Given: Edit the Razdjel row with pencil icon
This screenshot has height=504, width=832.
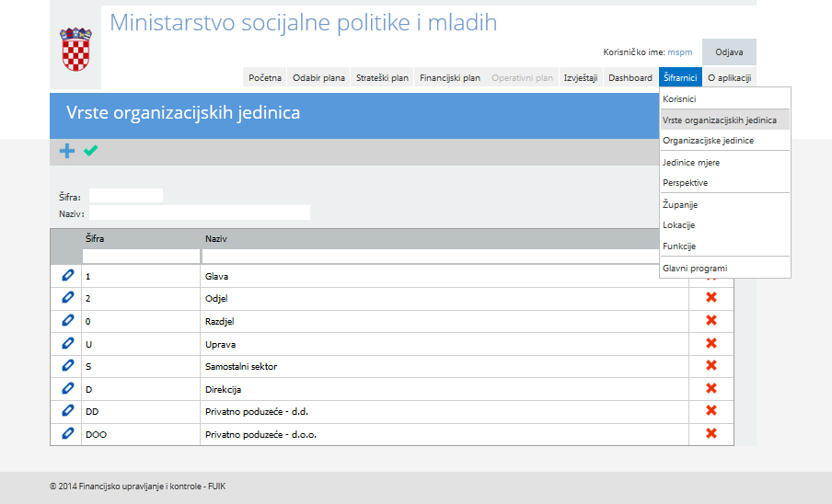Looking at the screenshot, I should pyautogui.click(x=67, y=320).
